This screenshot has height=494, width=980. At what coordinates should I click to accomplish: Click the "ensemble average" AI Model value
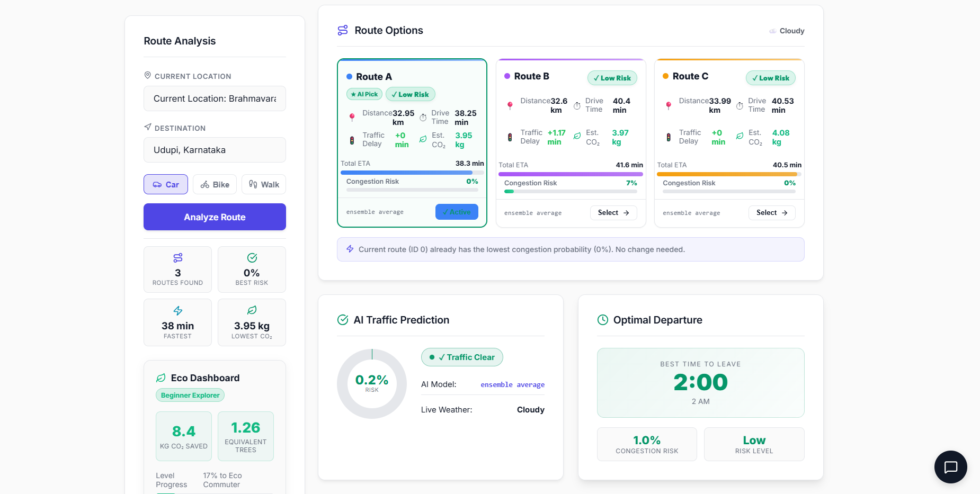(513, 384)
